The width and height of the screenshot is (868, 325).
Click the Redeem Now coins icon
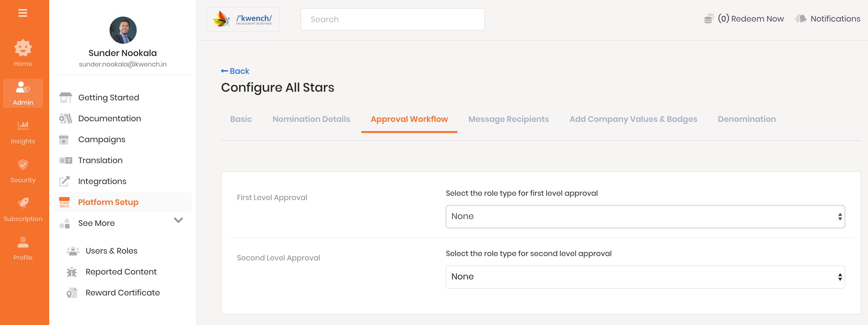coord(709,19)
